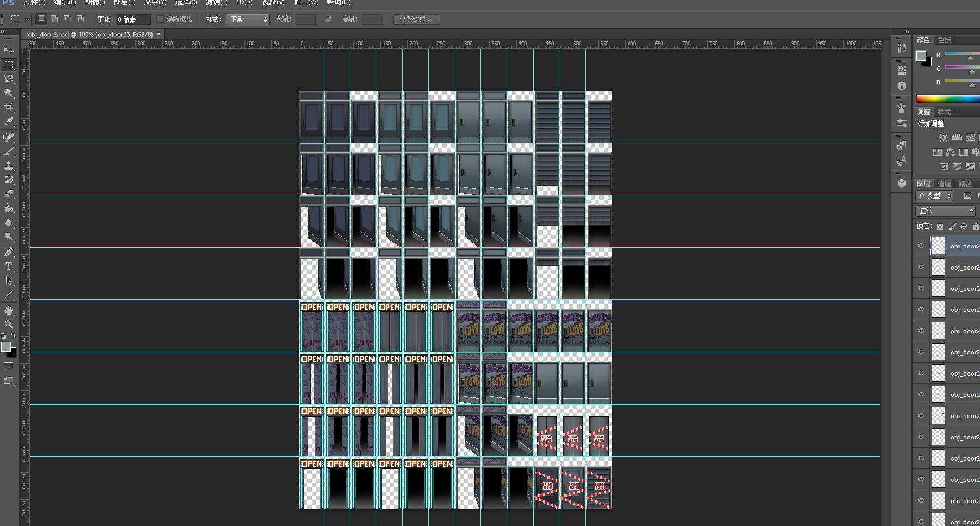
Task: Select the Zoom tool
Action: pyautogui.click(x=9, y=325)
